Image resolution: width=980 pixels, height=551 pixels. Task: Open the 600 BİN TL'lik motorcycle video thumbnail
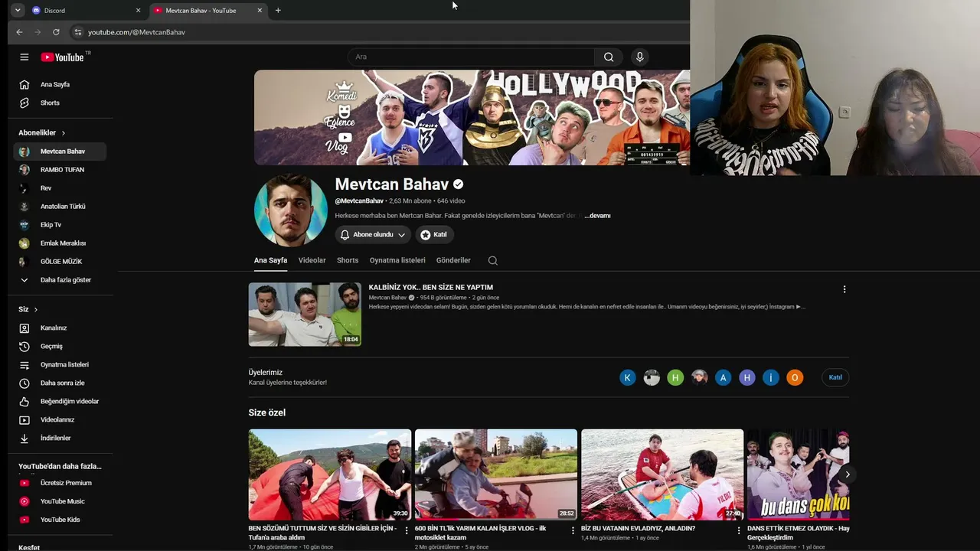tap(496, 474)
